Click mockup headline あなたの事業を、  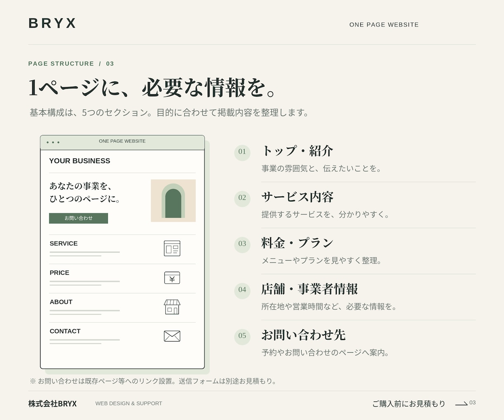pos(81,186)
